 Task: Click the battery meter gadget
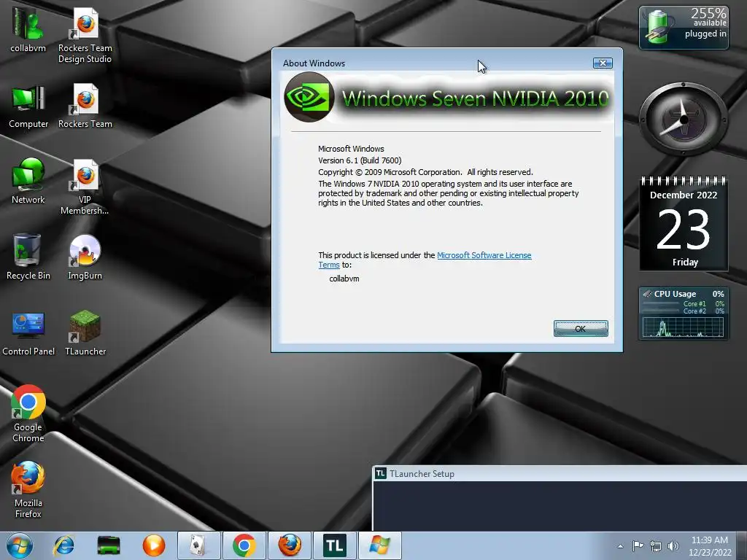point(684,28)
